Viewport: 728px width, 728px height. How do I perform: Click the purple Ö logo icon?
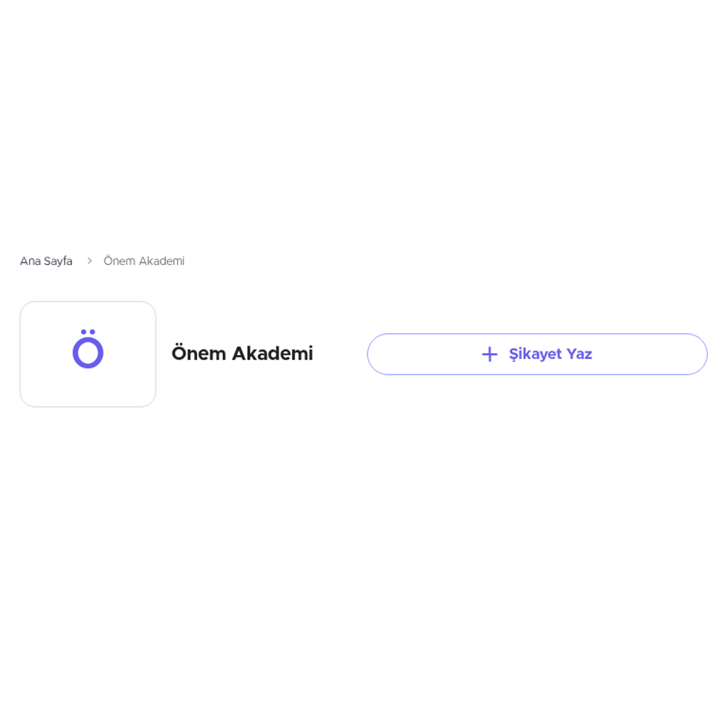pyautogui.click(x=88, y=349)
